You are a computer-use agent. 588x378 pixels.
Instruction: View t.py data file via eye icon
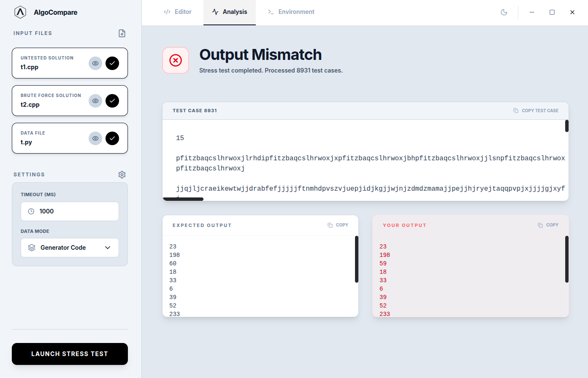pyautogui.click(x=95, y=138)
